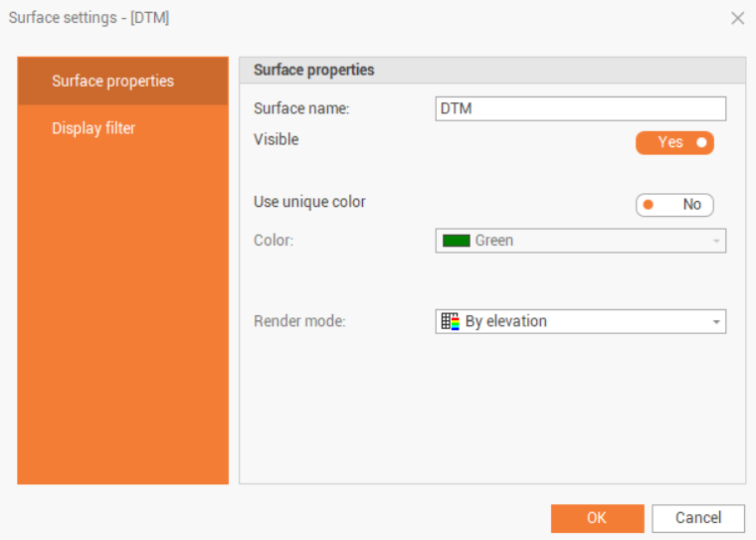Viewport: 756px width, 540px height.
Task: Close the Surface settings dialog with X
Action: pos(737,18)
